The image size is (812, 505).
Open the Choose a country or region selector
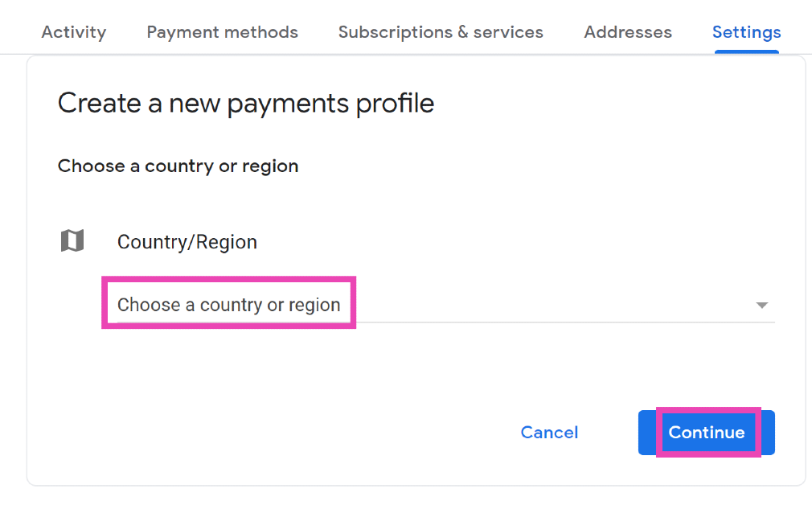(229, 305)
